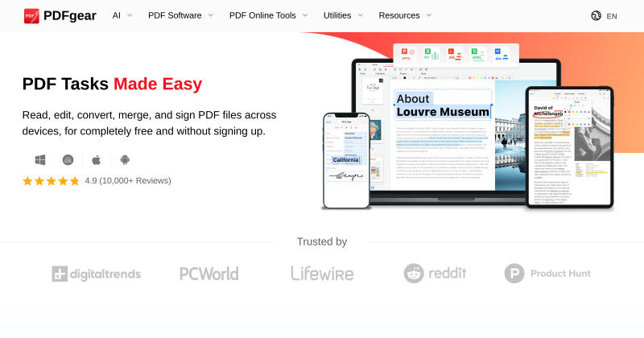Click the XLS format icon in hero image

[431, 54]
